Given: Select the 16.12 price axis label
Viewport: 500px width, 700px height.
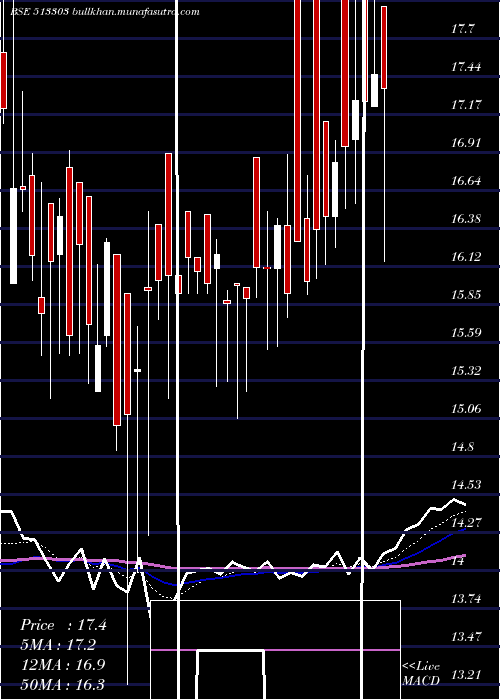Looking at the screenshot, I should (466, 257).
